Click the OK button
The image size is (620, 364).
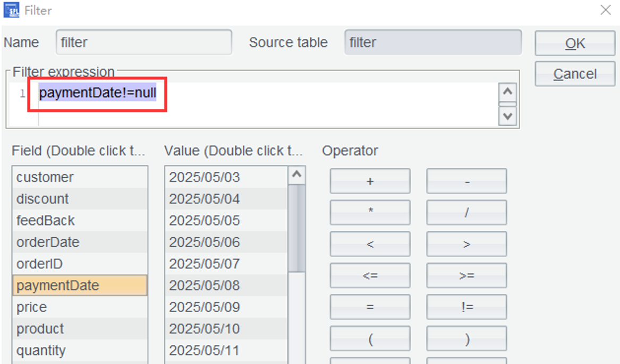pos(574,44)
